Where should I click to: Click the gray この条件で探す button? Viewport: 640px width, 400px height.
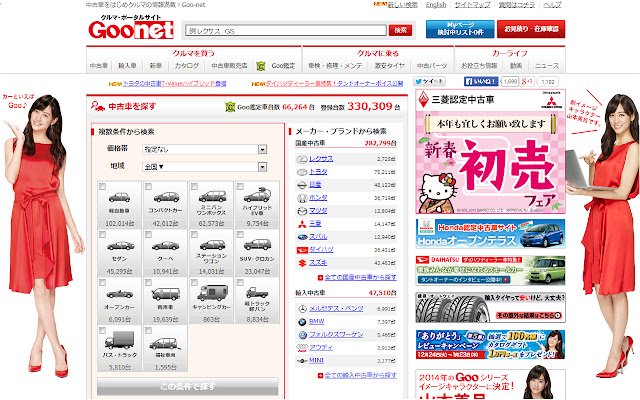click(x=188, y=387)
